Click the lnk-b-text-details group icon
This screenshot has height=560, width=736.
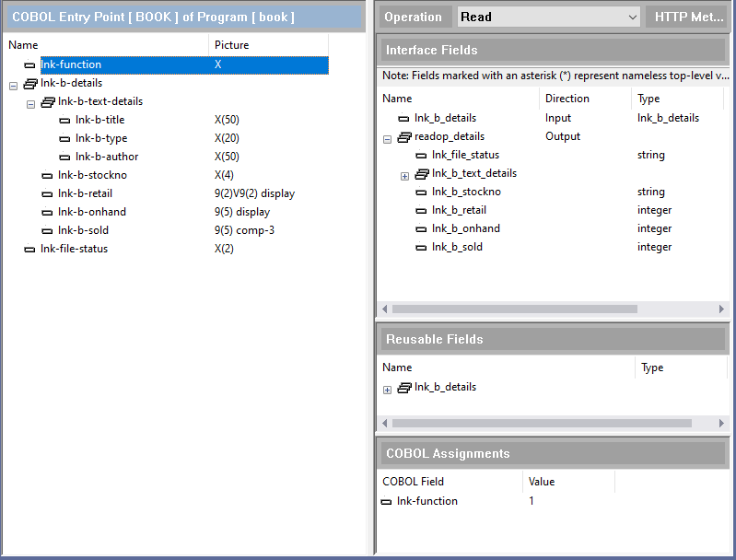point(48,102)
